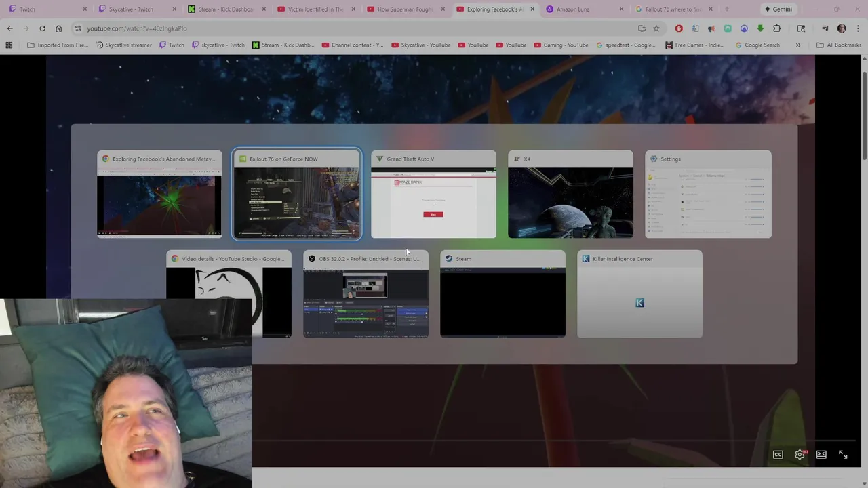This screenshot has width=868, height=488.
Task: Enter full screen with the player's expand icon
Action: point(843,455)
